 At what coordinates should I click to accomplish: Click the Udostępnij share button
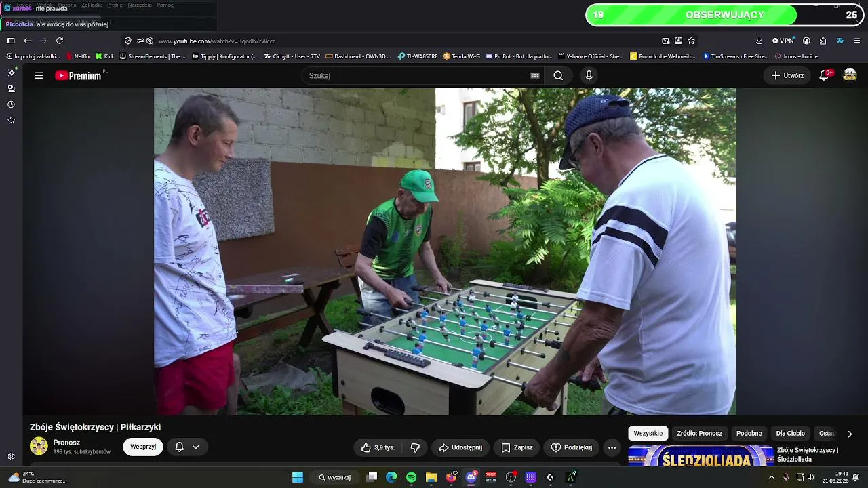[460, 447]
